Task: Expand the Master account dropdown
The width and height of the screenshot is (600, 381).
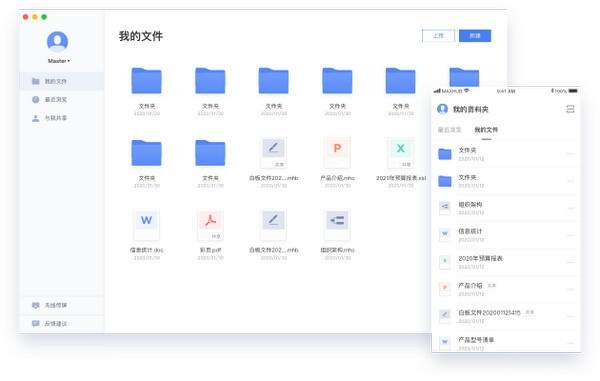Action: click(59, 61)
